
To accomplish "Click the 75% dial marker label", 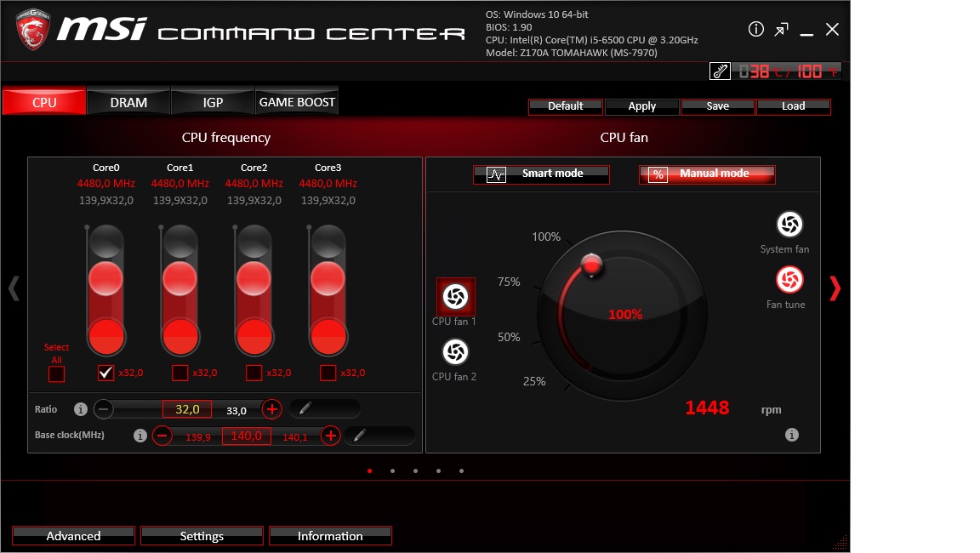I will point(509,282).
